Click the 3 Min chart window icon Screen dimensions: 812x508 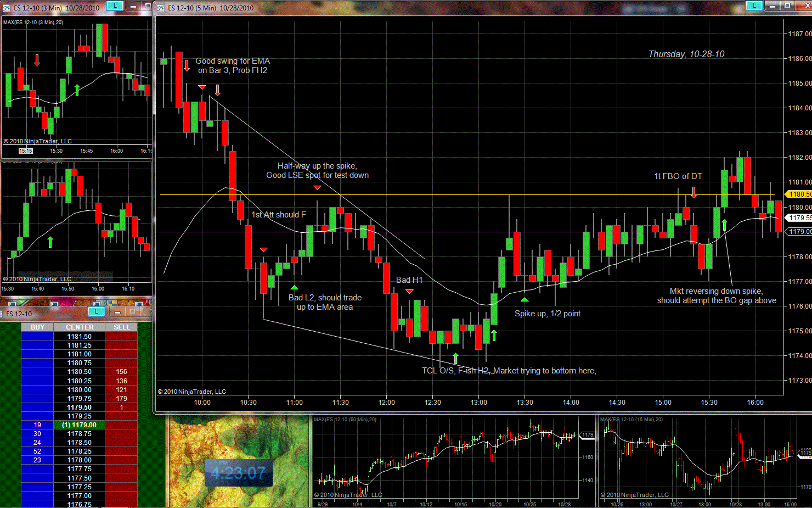tap(7, 8)
